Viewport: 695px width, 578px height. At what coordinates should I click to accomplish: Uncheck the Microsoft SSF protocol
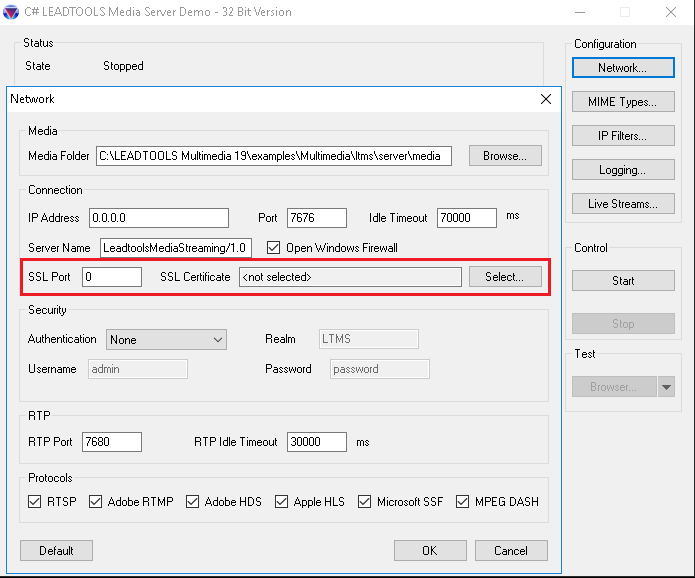click(365, 501)
